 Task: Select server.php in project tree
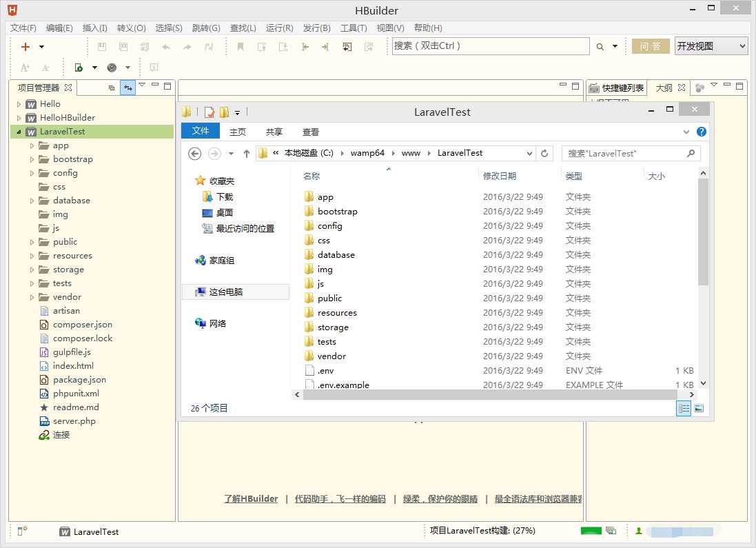click(74, 421)
